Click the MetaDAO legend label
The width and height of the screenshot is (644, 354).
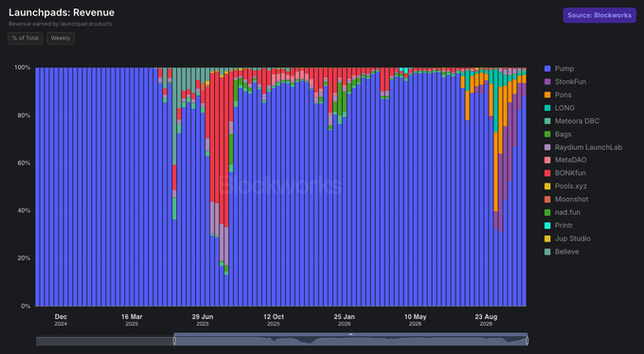click(570, 160)
